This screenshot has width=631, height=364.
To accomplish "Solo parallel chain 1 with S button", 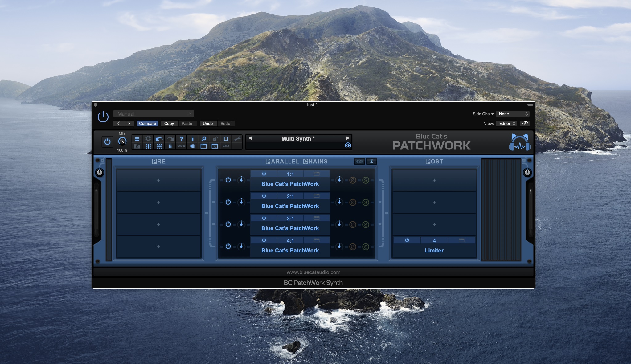I will point(366,180).
